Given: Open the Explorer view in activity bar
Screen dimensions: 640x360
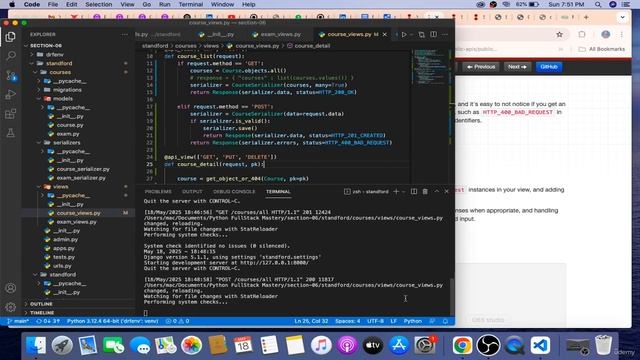Looking at the screenshot, I should pyautogui.click(x=11, y=37).
